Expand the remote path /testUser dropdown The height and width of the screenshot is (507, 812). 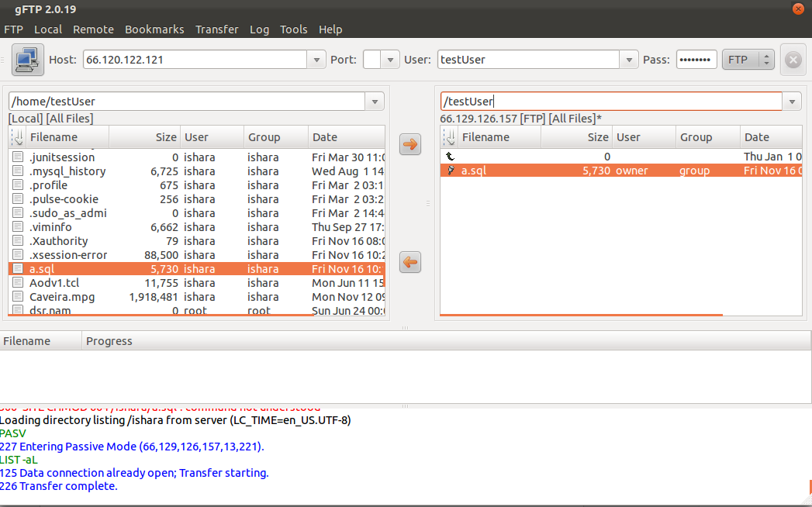(792, 102)
